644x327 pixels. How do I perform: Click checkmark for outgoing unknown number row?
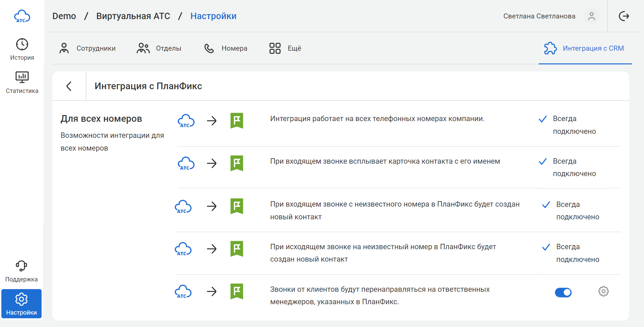(546, 247)
